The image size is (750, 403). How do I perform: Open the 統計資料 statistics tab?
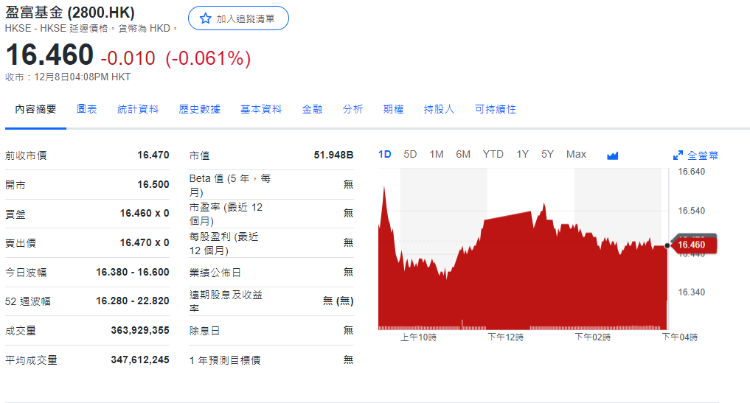pos(138,109)
